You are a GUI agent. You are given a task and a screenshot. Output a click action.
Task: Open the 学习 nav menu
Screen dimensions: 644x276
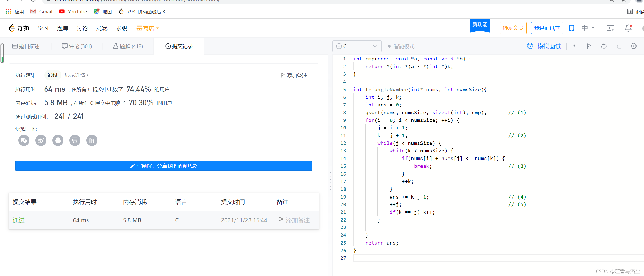pos(43,28)
